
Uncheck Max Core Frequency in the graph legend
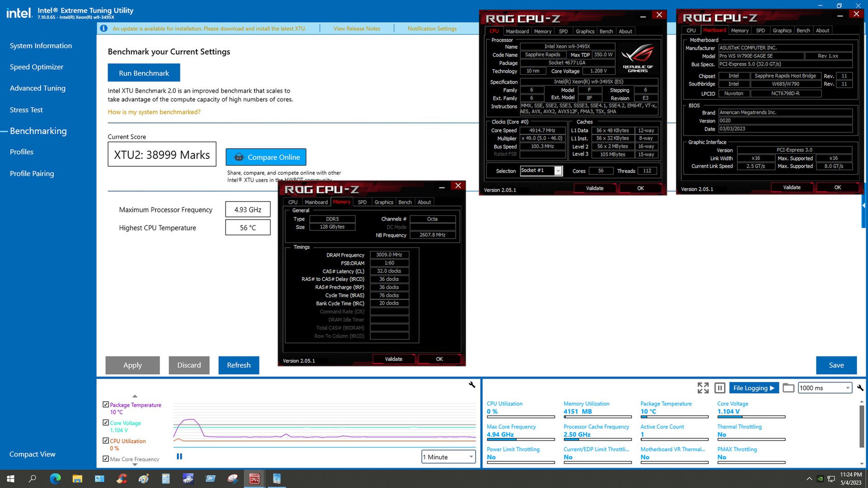pyautogui.click(x=106, y=459)
